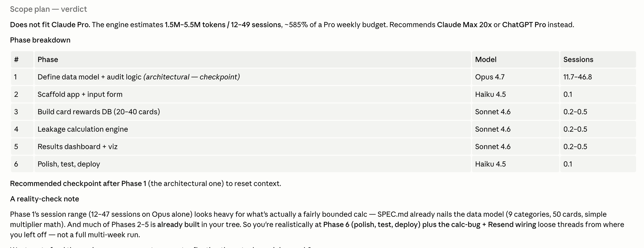This screenshot has width=644, height=248.
Task: Click the Model column header
Action: point(516,59)
